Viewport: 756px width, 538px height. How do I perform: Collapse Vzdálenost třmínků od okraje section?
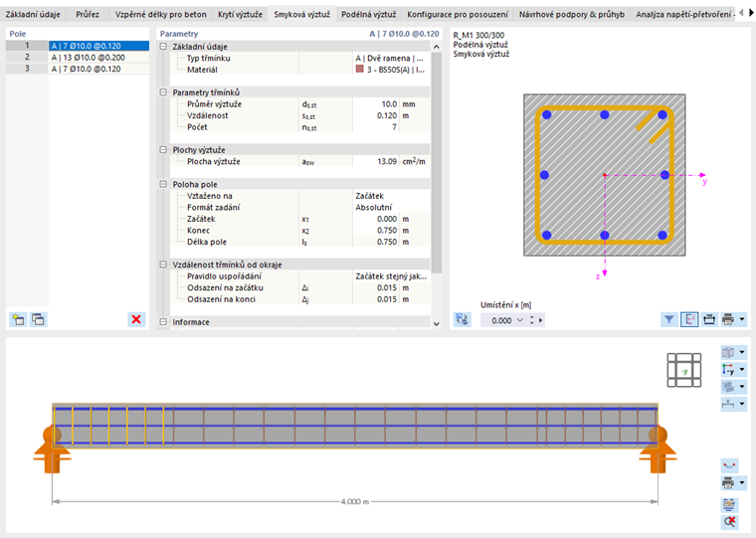pyautogui.click(x=163, y=265)
